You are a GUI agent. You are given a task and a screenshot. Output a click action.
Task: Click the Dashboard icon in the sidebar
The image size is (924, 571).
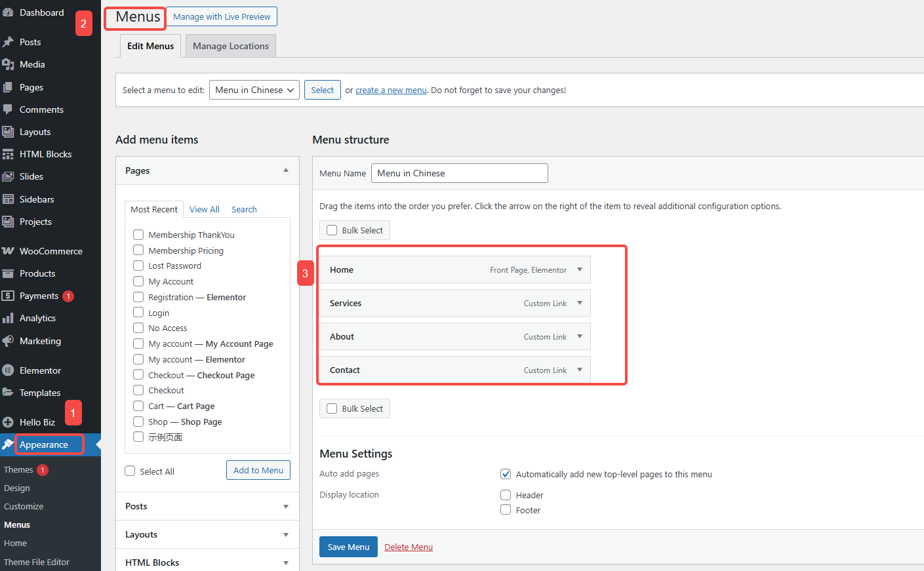coord(9,12)
